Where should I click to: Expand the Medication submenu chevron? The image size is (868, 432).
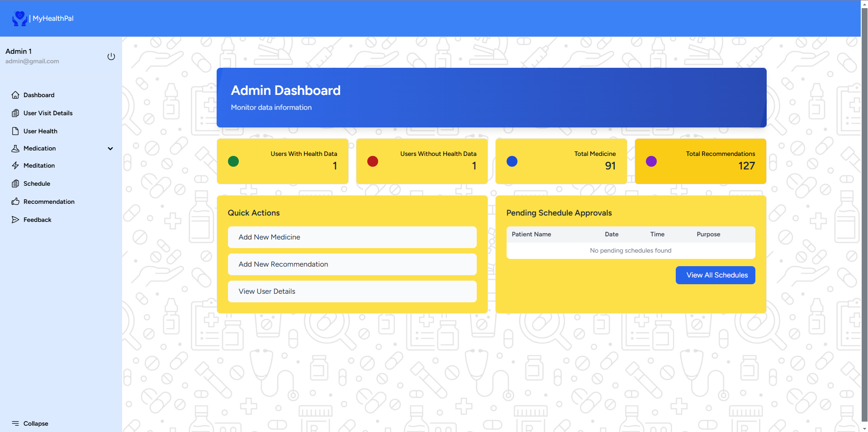point(110,149)
